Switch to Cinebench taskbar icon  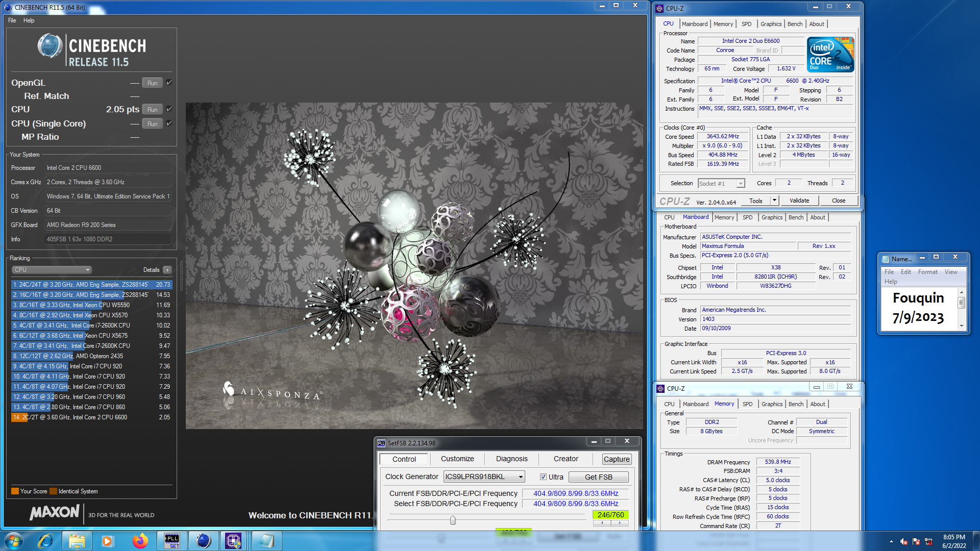203,541
